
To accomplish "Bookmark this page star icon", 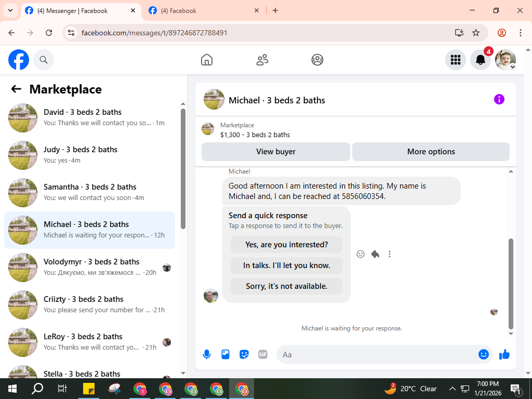I will 476,33.
